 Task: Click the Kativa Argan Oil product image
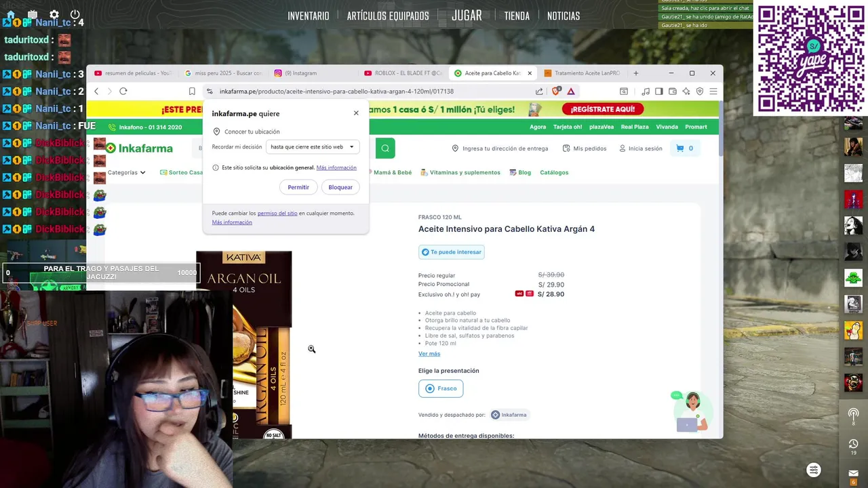[244, 344]
